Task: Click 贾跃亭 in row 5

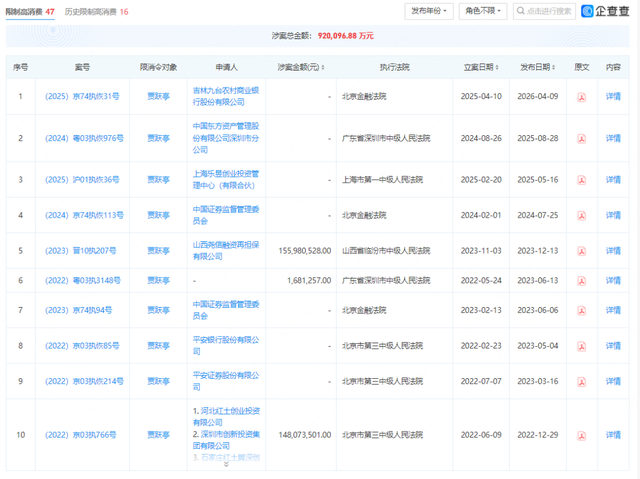Action: (158, 251)
